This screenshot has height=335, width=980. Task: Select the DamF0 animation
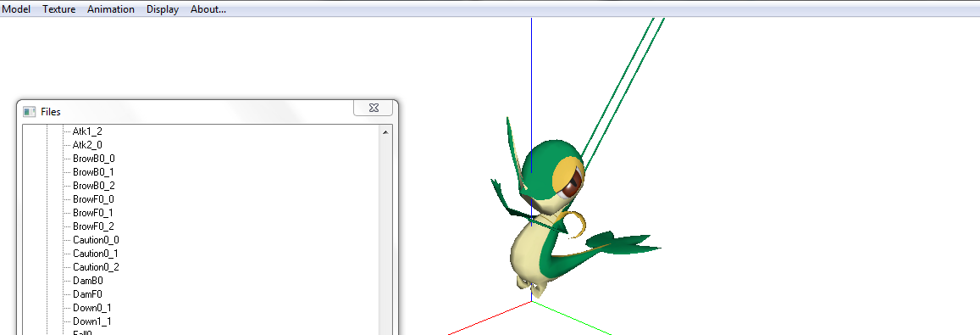tap(87, 294)
